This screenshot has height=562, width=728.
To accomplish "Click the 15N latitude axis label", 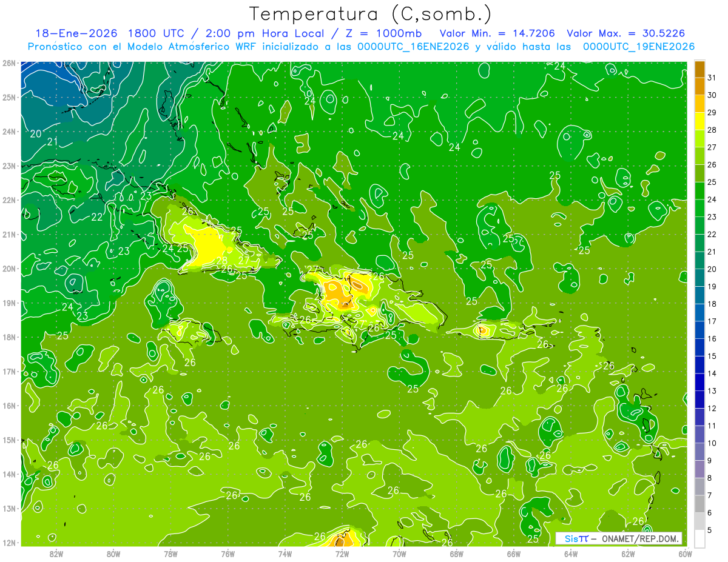I will coord(8,440).
